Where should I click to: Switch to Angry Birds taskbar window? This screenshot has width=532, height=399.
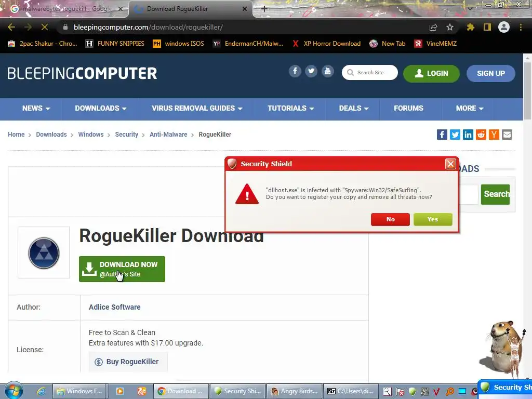295,391
